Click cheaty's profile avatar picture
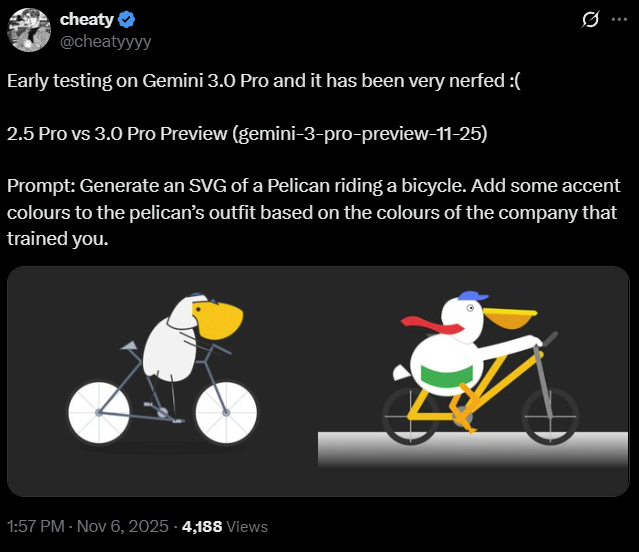Viewport: 639px width, 552px height. [x=29, y=29]
